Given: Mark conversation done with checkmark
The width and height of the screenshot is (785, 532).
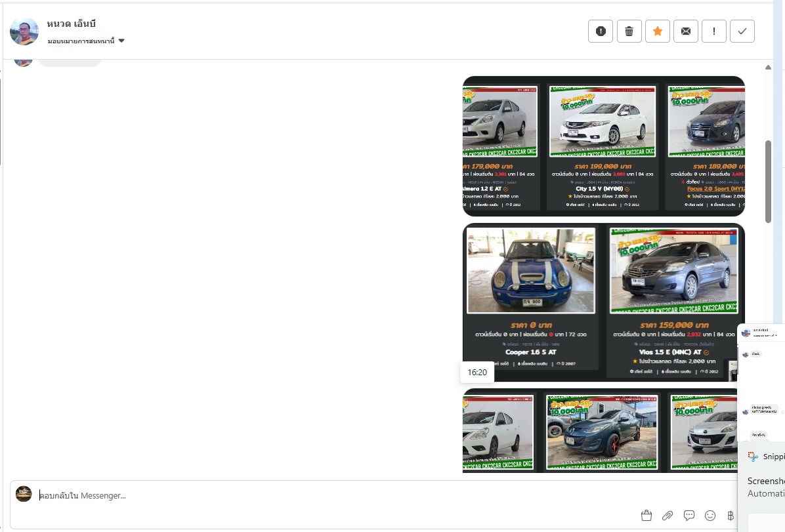Looking at the screenshot, I should (742, 31).
